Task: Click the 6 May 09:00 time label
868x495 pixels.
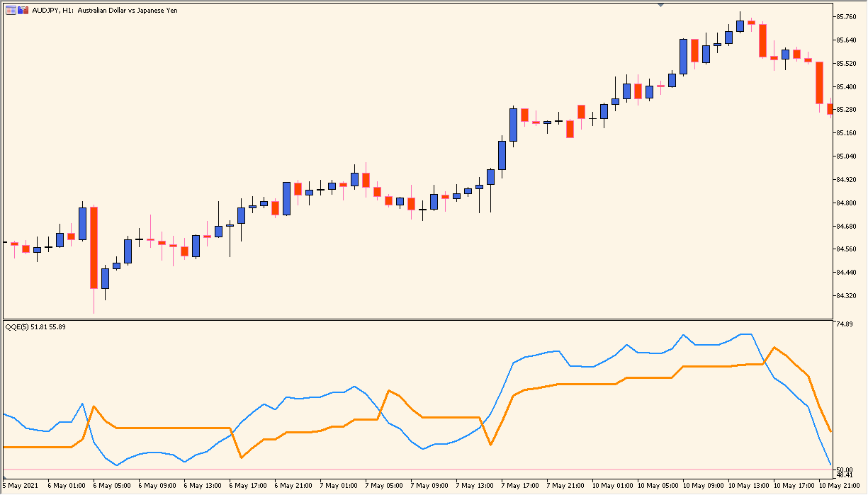Action: 158,486
